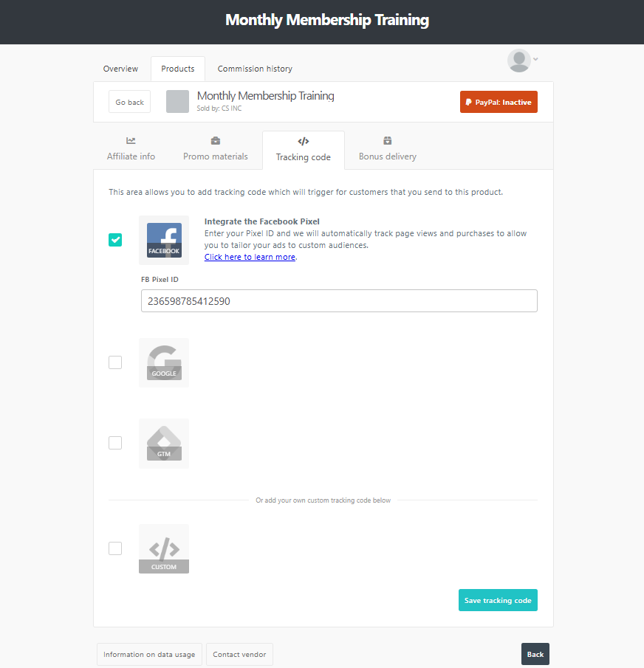Open the Bonus delivery tab
Viewport: 644px width, 668px height.
point(387,150)
